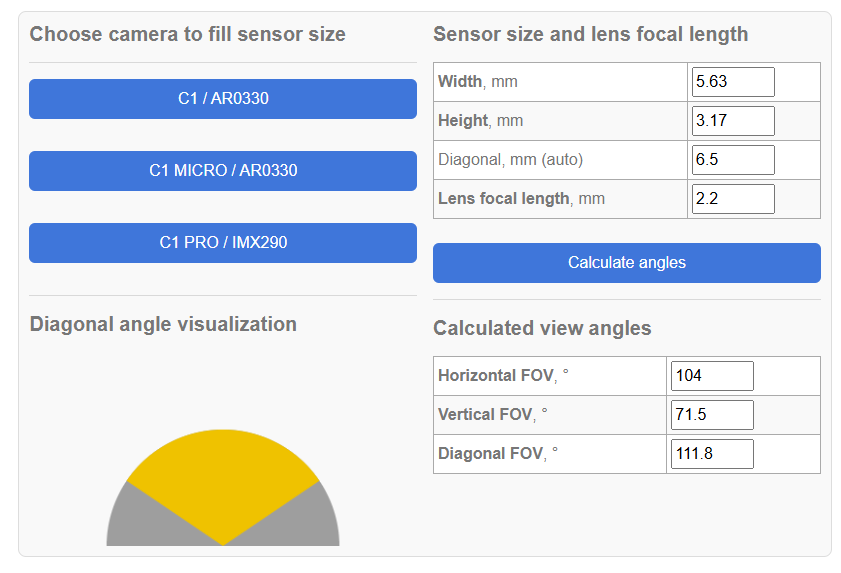Viewport: 841px width, 573px height.
Task: Click the 'Lens focal length, mm' label
Action: 521,199
